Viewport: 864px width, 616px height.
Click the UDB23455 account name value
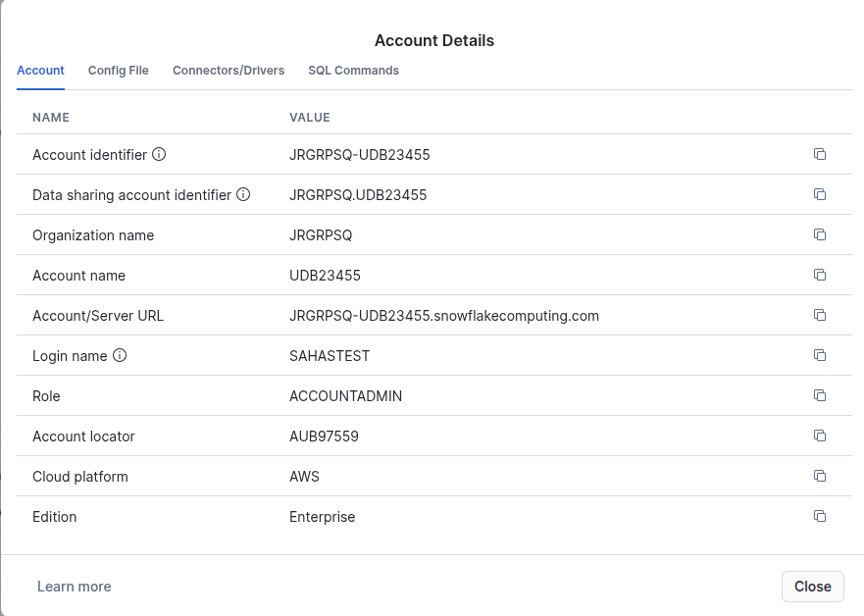325,276
